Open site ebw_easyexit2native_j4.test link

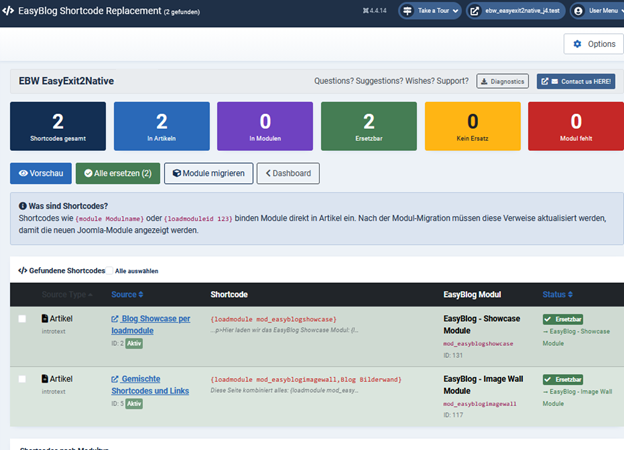pyautogui.click(x=516, y=11)
